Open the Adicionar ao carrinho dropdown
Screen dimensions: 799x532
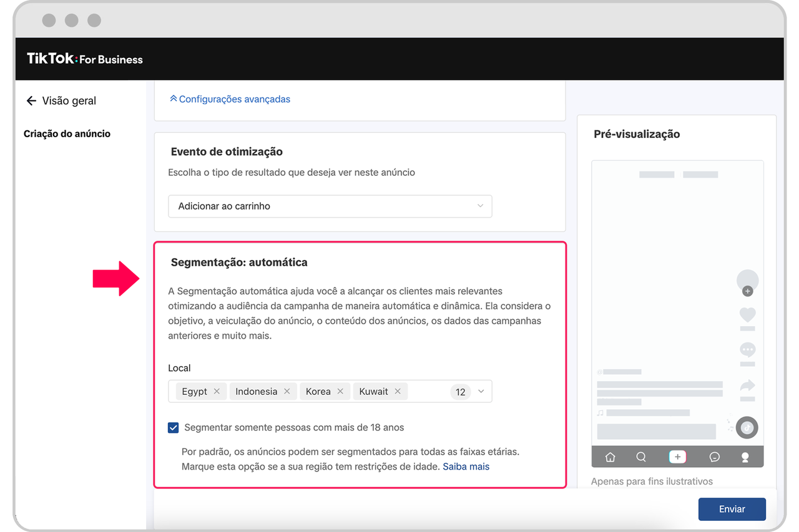pos(330,206)
